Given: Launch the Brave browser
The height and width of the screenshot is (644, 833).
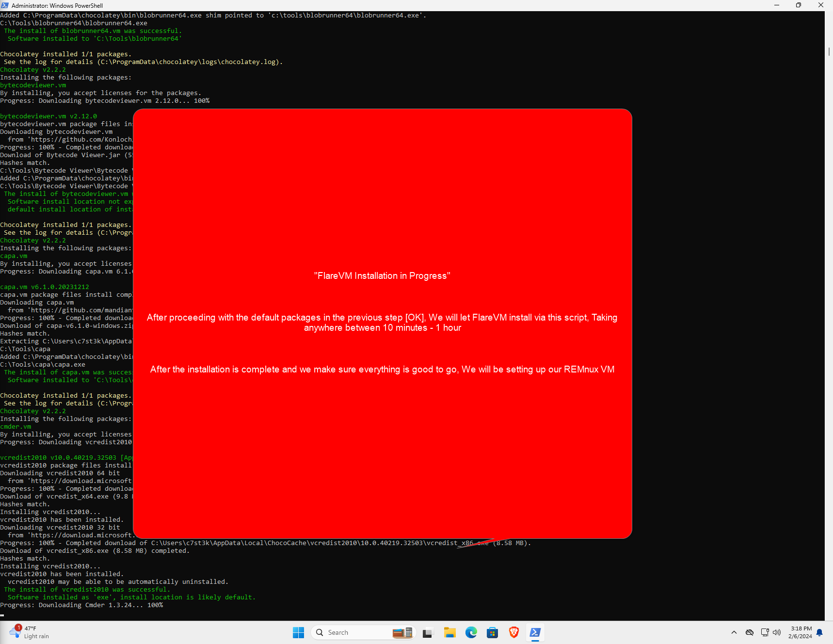Looking at the screenshot, I should click(x=513, y=632).
